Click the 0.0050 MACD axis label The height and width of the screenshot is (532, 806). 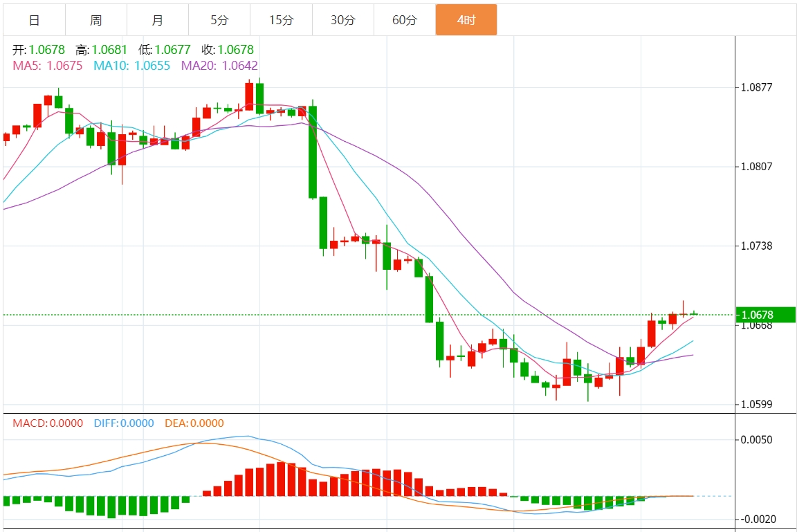pyautogui.click(x=758, y=440)
